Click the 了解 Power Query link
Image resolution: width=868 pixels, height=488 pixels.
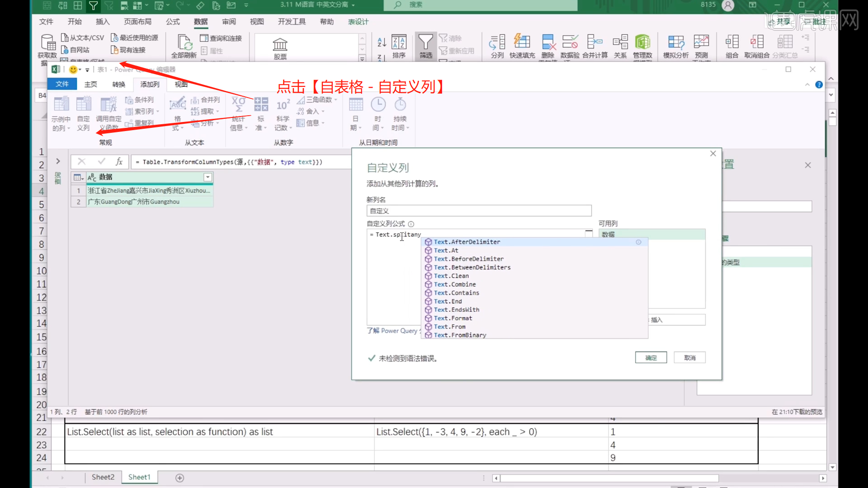tap(393, 331)
